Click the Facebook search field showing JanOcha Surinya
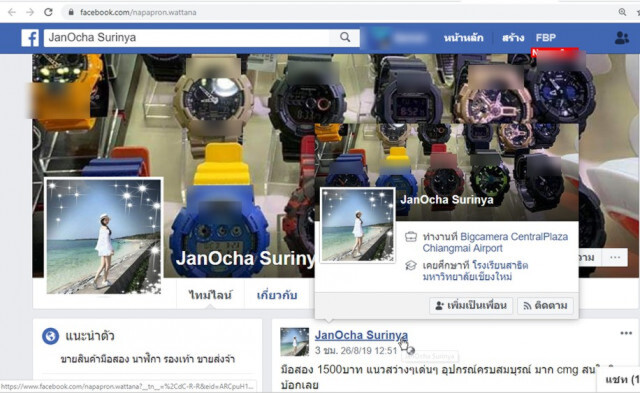The image size is (640, 393). click(x=187, y=38)
